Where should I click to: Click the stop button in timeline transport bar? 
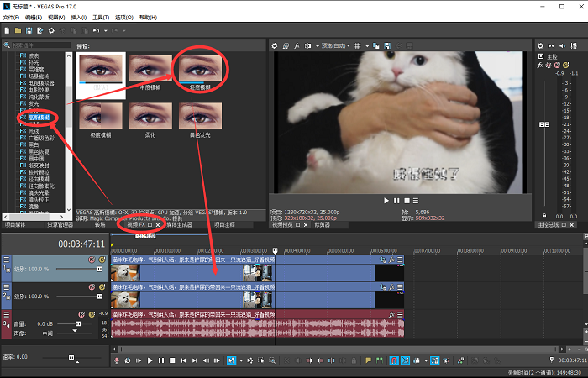171,360
